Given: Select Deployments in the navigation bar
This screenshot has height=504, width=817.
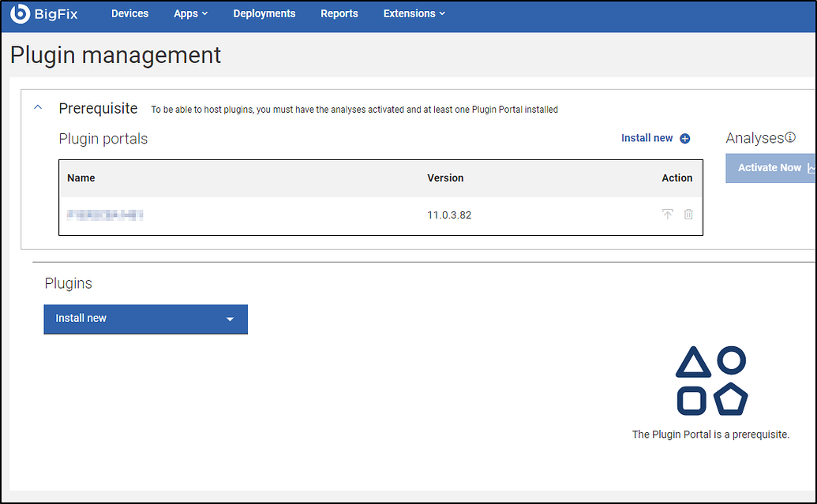Looking at the screenshot, I should tap(264, 13).
